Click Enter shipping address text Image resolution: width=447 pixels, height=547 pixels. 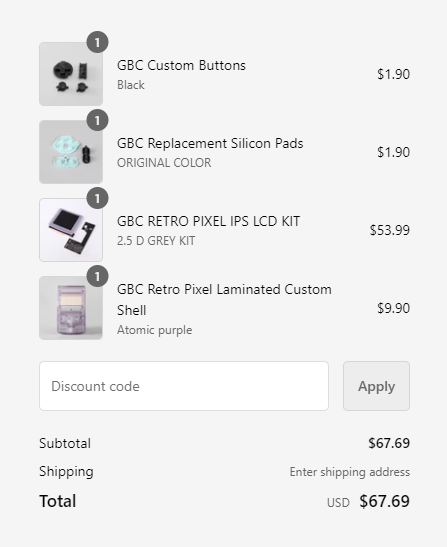(350, 472)
